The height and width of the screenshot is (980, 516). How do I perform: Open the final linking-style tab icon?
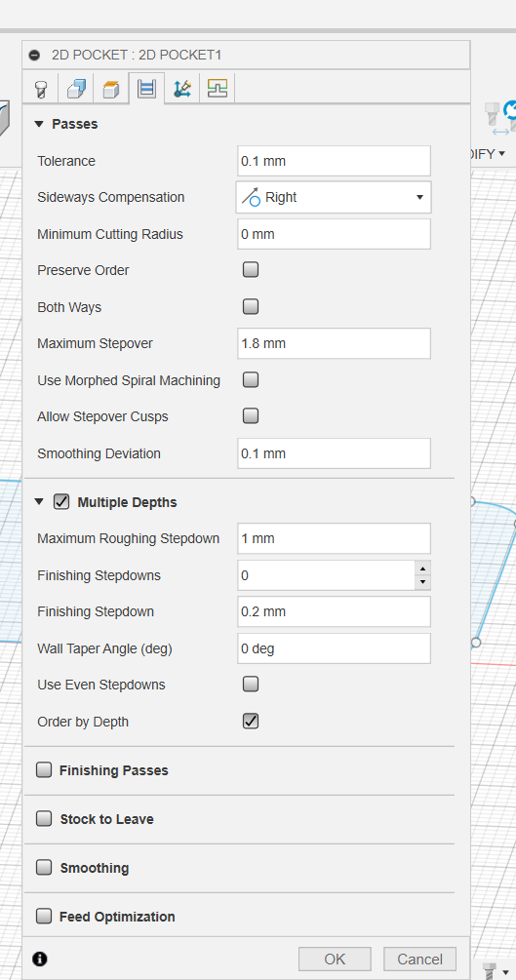click(x=218, y=89)
